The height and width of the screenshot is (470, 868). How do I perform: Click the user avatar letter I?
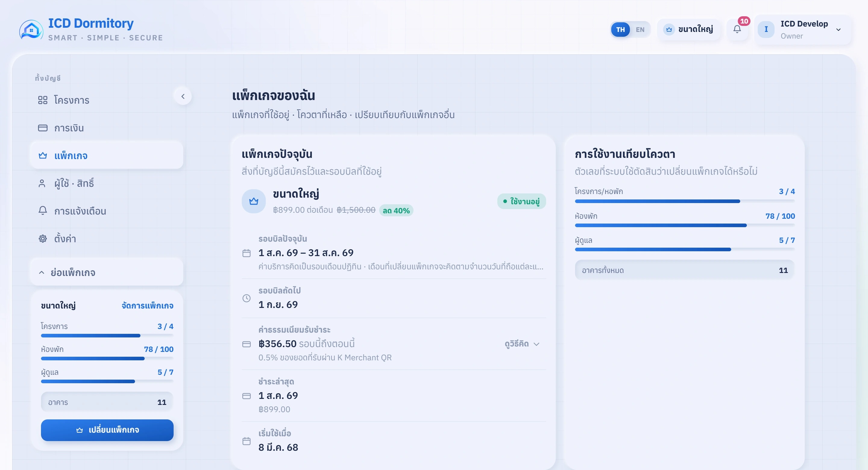point(766,30)
